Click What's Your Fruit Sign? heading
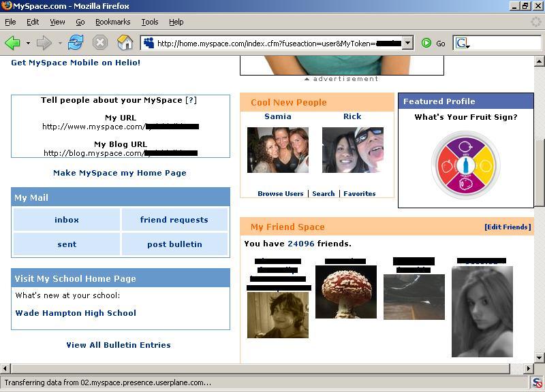This screenshot has width=545, height=392. (x=466, y=117)
